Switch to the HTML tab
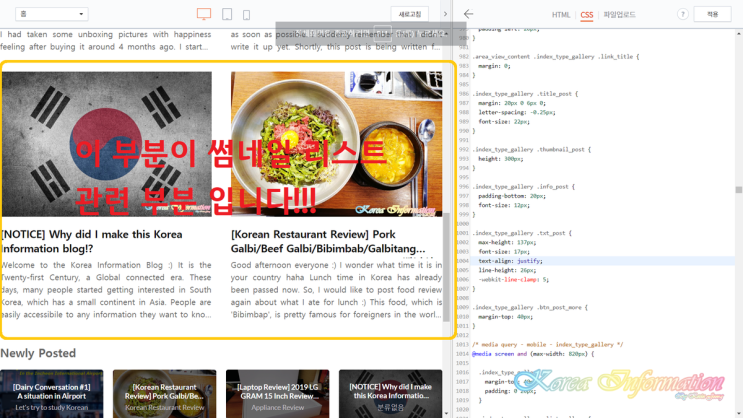743x418 pixels. pos(561,15)
